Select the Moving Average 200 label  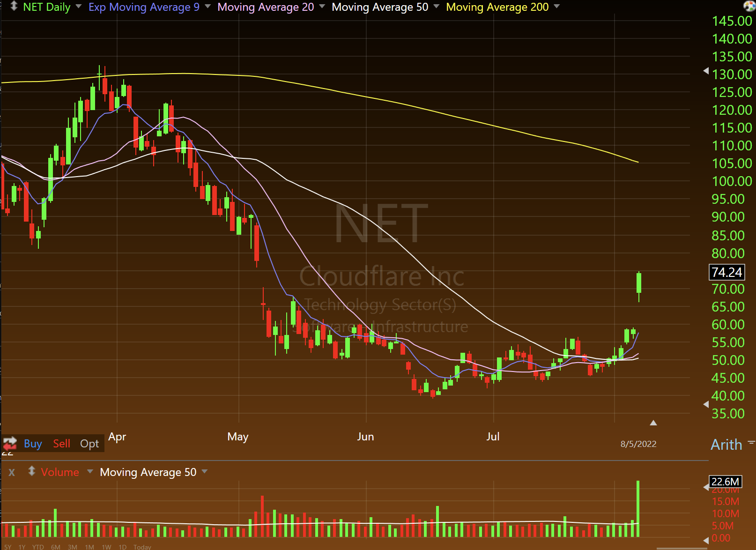tap(497, 7)
